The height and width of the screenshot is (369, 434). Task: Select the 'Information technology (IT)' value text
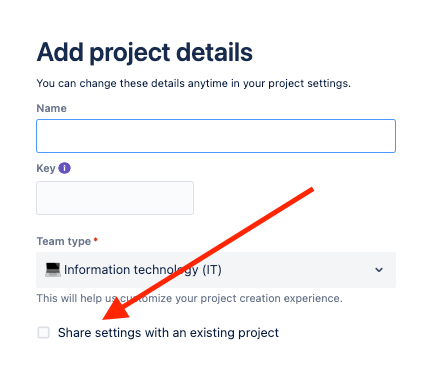(143, 270)
